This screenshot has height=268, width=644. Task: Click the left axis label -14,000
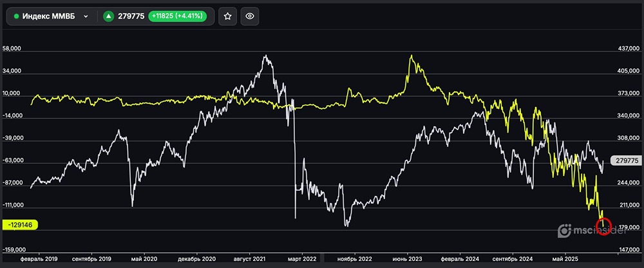tap(12, 116)
